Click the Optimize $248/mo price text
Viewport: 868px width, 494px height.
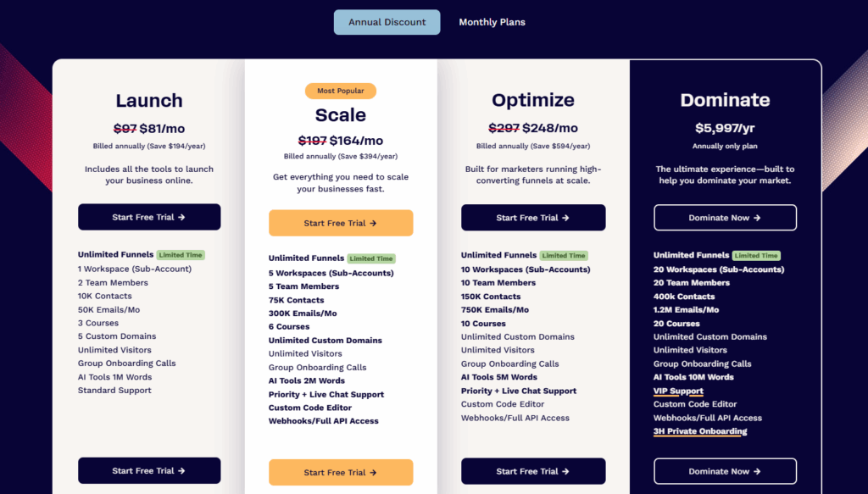click(549, 128)
